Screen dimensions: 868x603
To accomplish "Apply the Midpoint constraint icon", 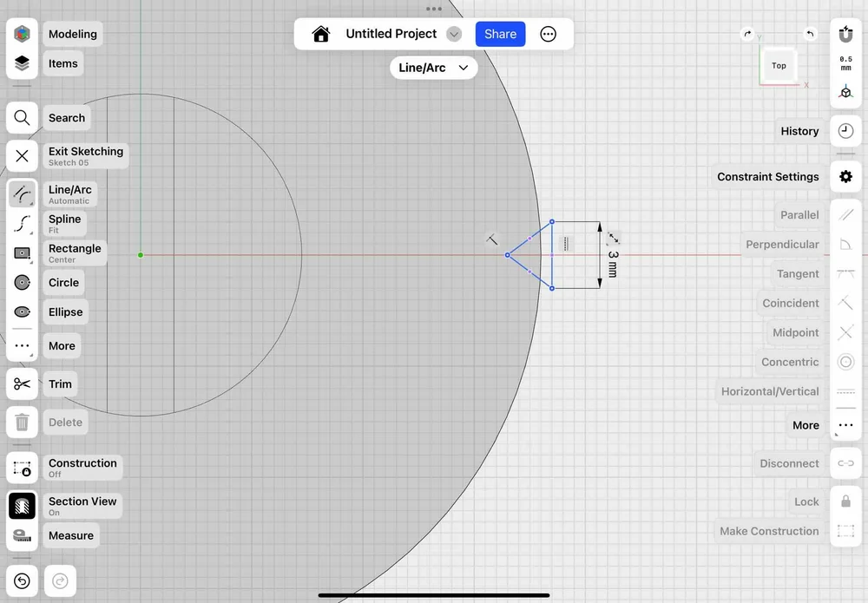I will pos(845,332).
